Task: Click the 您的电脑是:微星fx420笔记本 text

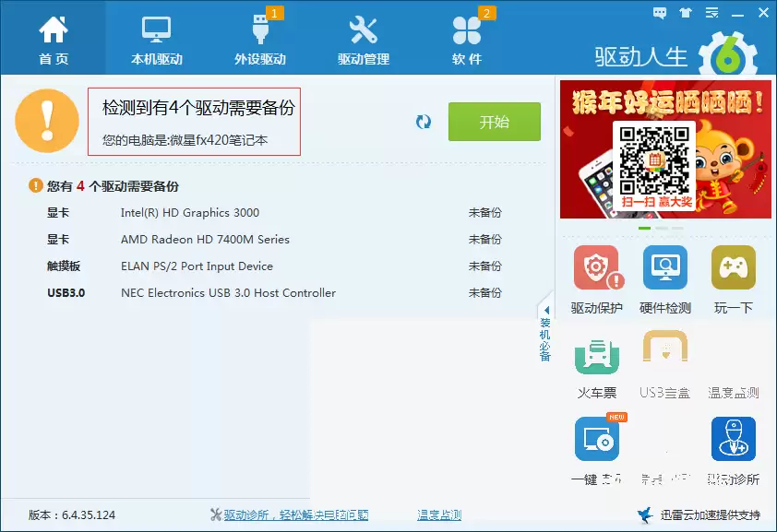Action: pos(185,140)
